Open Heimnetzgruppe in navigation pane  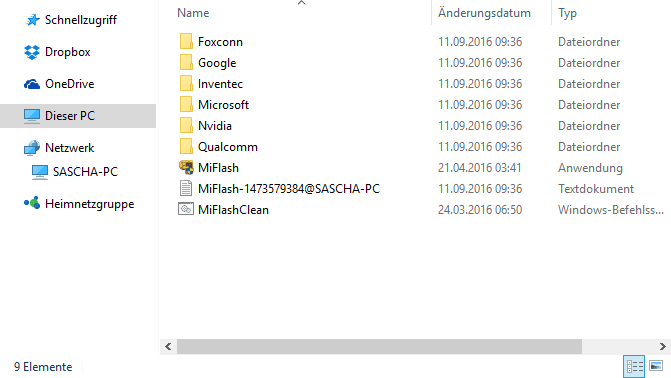89,204
